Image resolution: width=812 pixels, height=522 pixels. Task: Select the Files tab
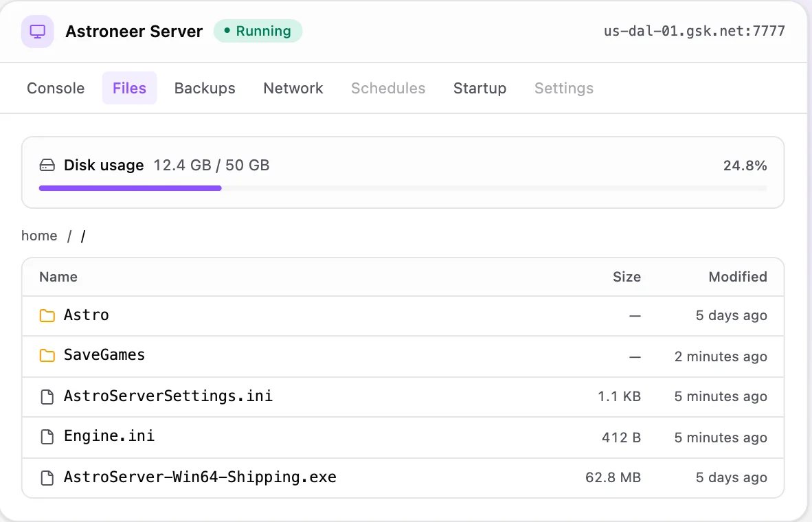pos(129,88)
